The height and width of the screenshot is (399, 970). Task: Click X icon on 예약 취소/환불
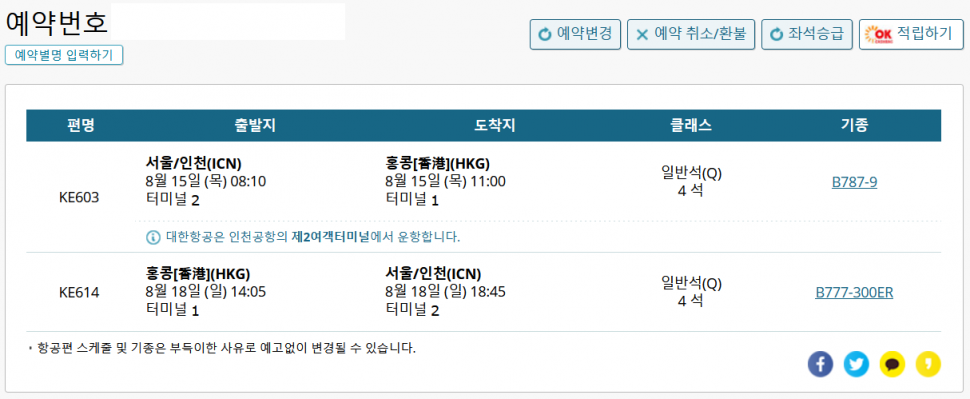(642, 35)
